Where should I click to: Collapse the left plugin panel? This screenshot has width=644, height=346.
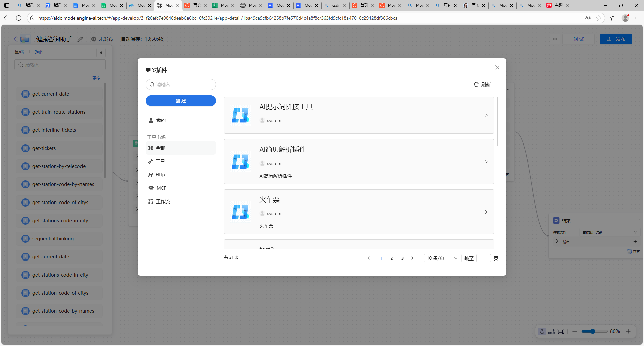click(x=101, y=52)
